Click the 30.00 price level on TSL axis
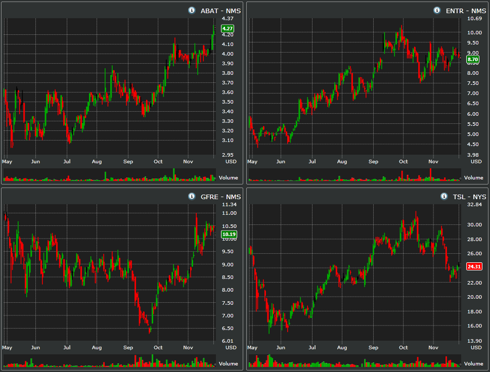 click(x=474, y=225)
